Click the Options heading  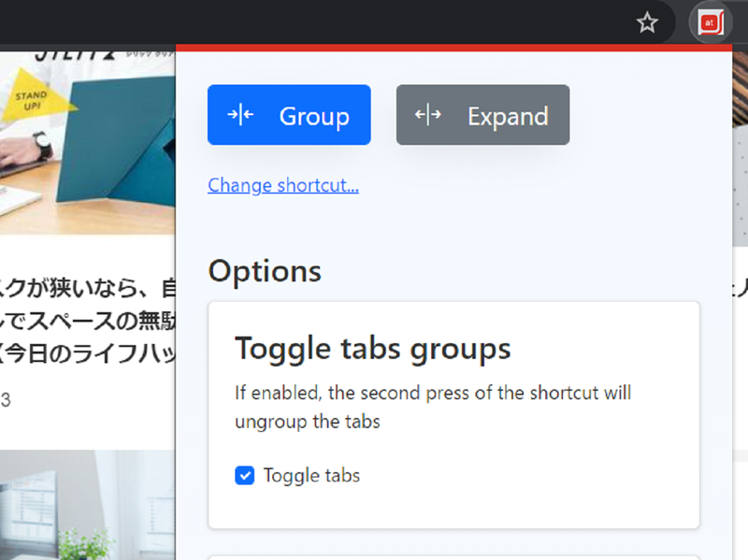pos(265,271)
